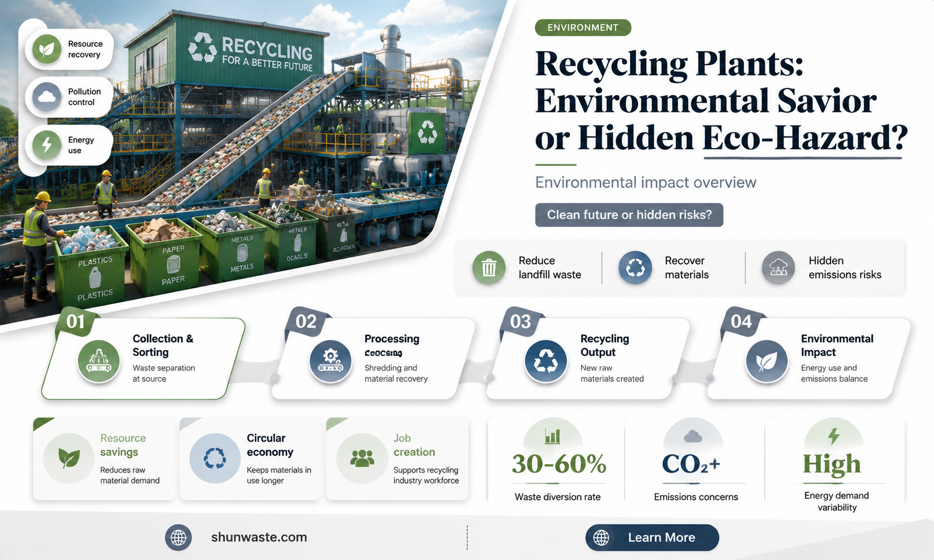Click 'Waste diversion rate' label
Screen dimensions: 934x560
(557, 497)
